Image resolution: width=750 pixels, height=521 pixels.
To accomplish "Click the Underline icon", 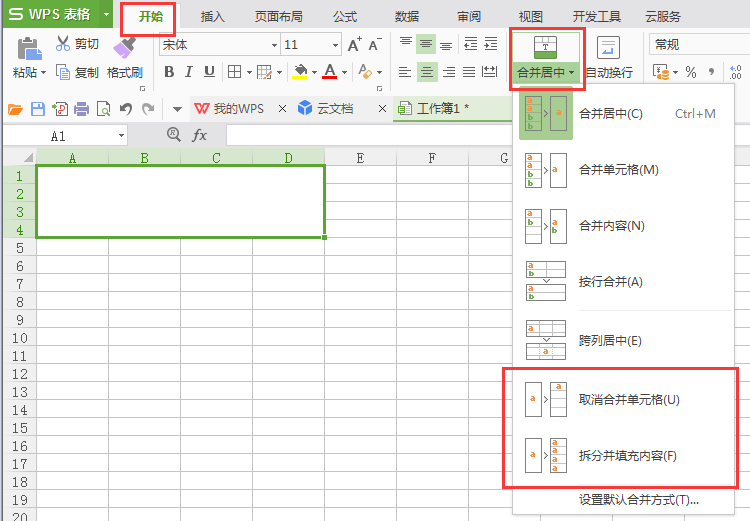I will coord(209,72).
